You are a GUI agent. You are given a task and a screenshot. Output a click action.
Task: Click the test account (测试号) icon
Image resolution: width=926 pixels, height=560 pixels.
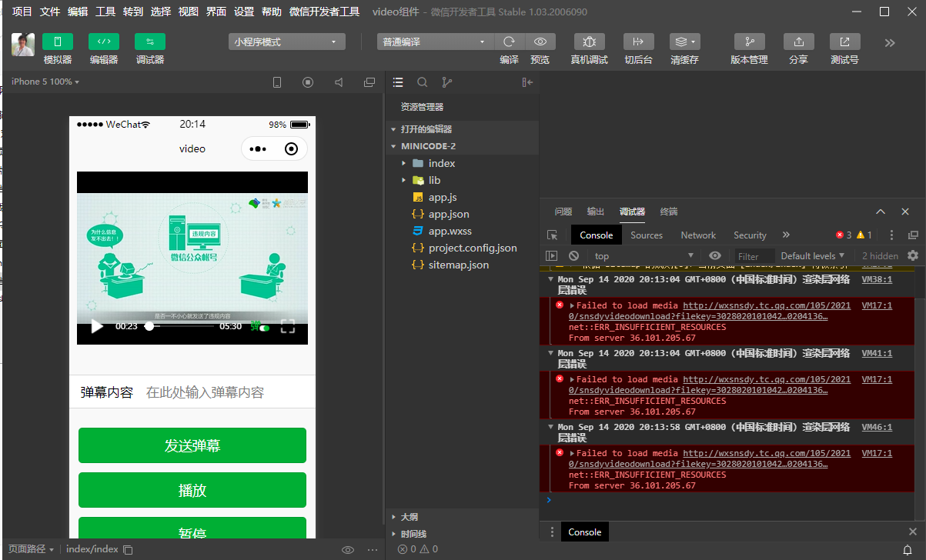pos(844,42)
